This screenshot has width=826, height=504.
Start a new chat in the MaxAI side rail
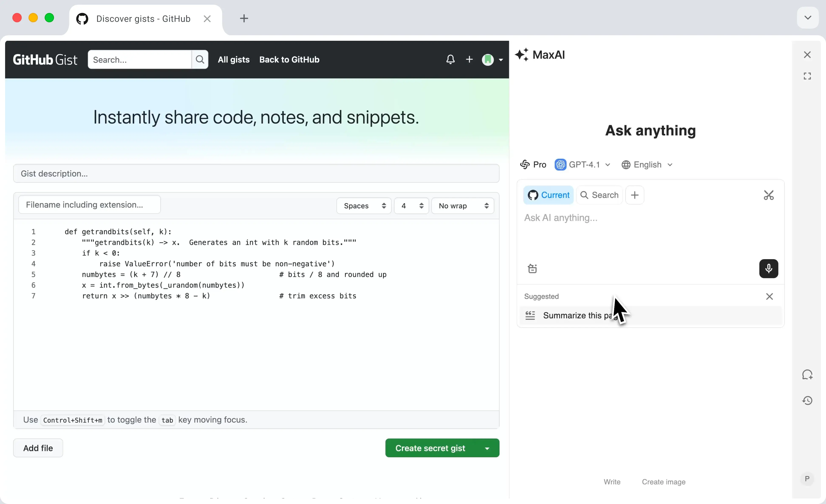pyautogui.click(x=807, y=375)
